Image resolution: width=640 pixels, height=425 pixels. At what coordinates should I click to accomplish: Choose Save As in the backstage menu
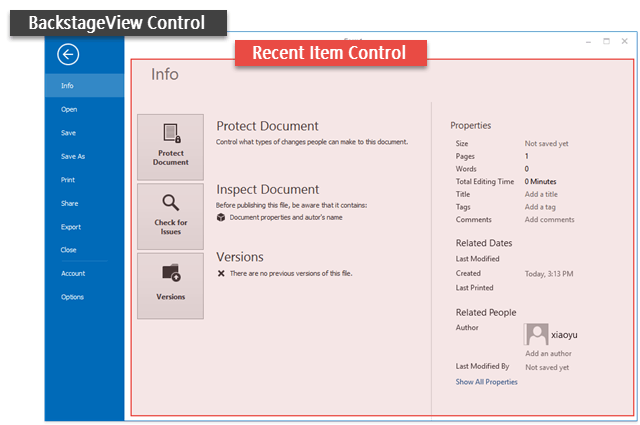(x=84, y=156)
